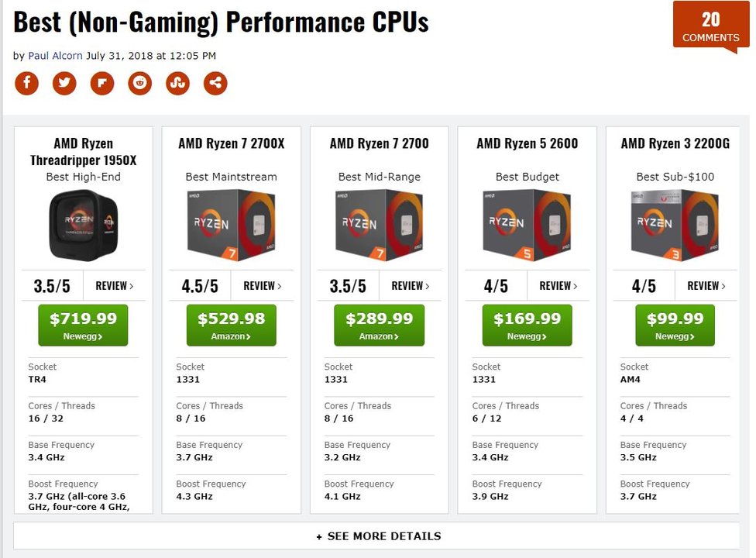Share article on Reddit

pyautogui.click(x=140, y=83)
